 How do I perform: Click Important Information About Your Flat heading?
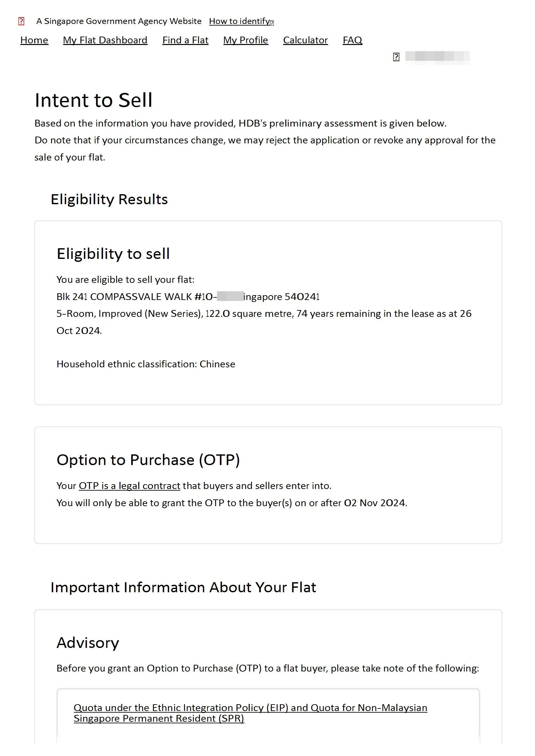click(183, 587)
